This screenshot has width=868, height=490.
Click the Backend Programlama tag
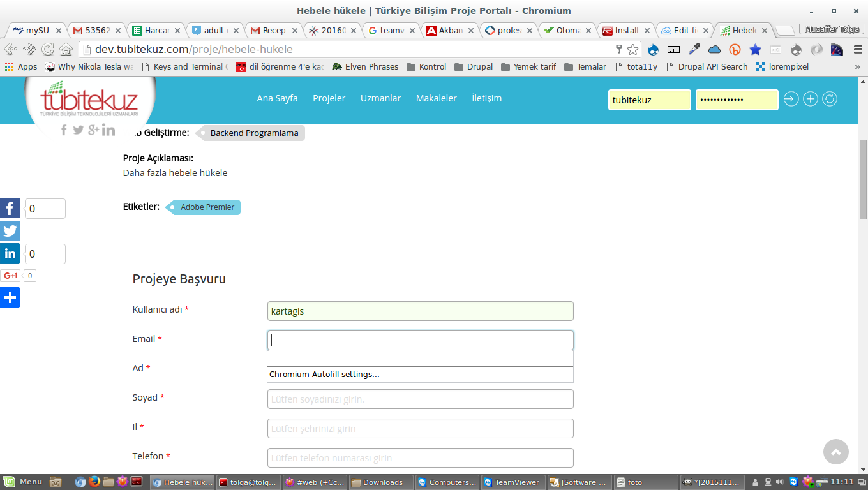250,133
